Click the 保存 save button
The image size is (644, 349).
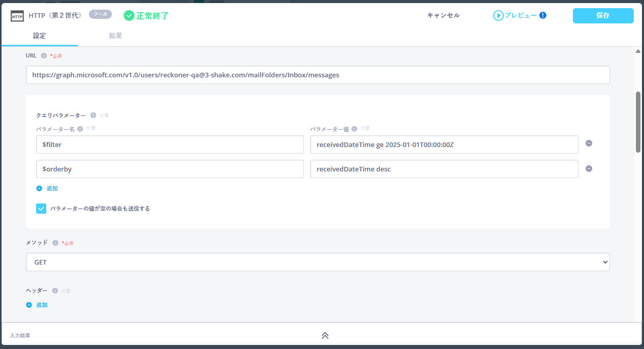click(x=603, y=16)
